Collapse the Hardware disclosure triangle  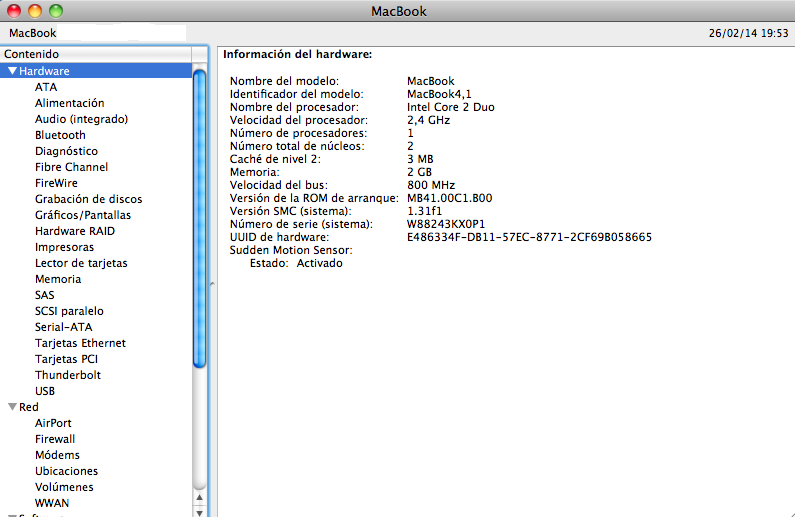[13, 71]
